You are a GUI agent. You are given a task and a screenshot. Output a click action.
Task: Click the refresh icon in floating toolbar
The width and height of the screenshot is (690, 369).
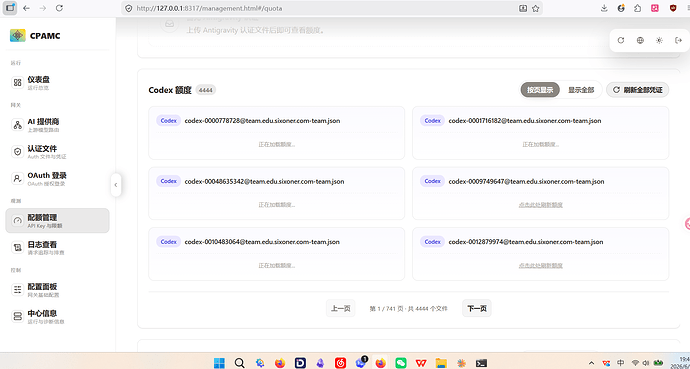tap(621, 40)
